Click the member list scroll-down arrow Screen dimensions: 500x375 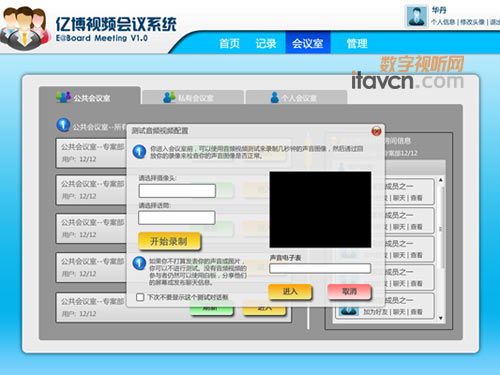coord(441,318)
